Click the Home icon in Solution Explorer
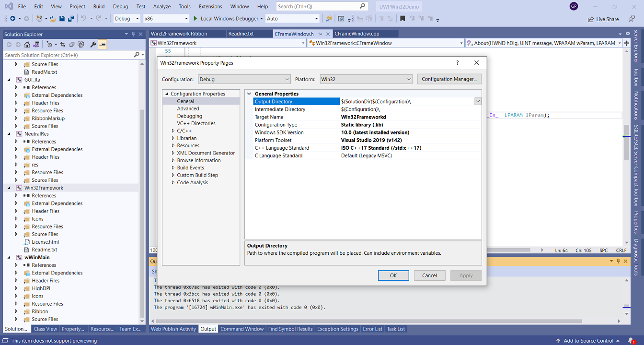 27,44
